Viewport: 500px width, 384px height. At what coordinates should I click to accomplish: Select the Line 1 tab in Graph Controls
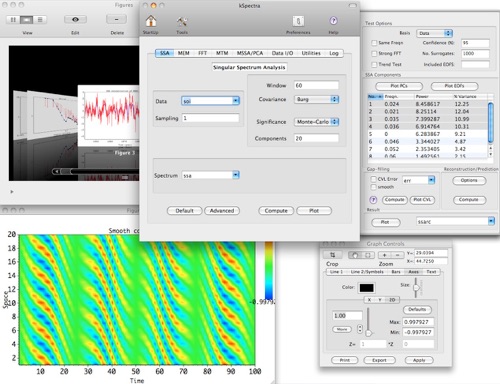tap(336, 272)
